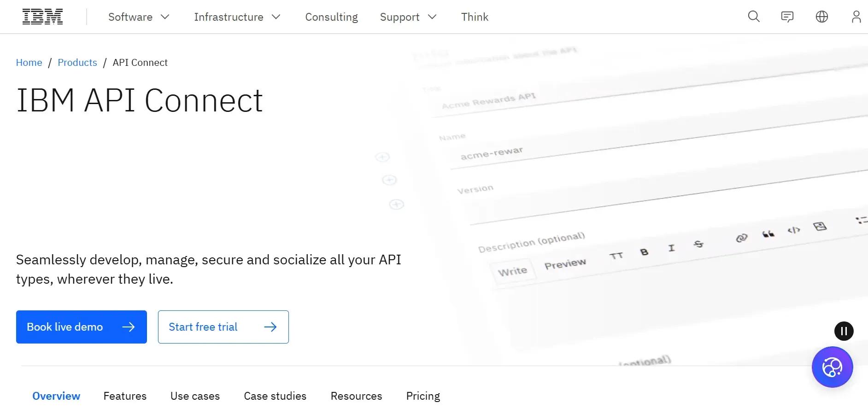This screenshot has height=408, width=868.
Task: Follow the Home breadcrumb link
Action: 29,63
